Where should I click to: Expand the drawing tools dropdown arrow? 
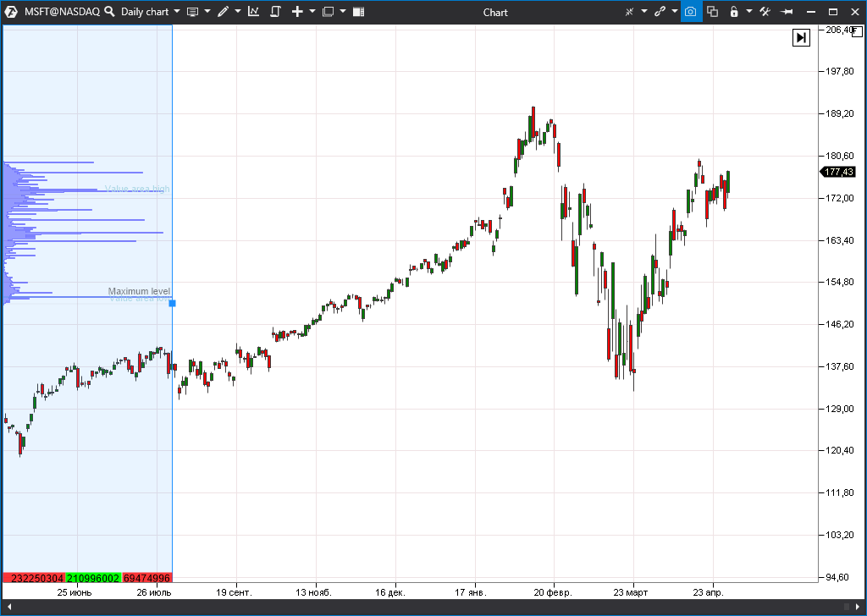coord(238,12)
